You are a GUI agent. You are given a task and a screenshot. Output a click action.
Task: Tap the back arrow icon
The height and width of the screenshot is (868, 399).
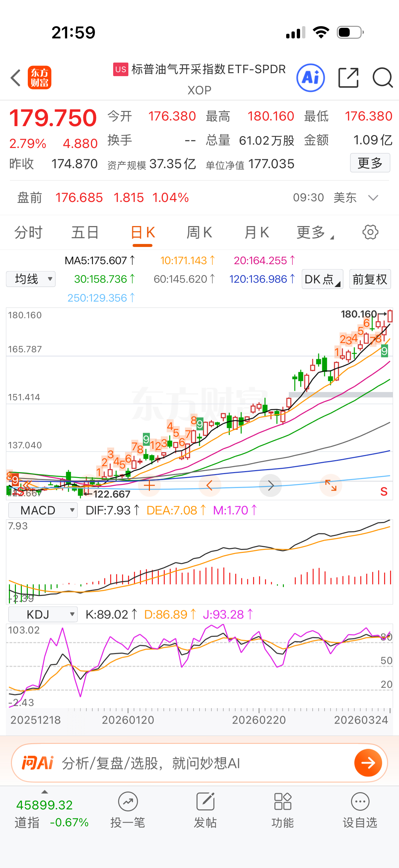[x=16, y=78]
